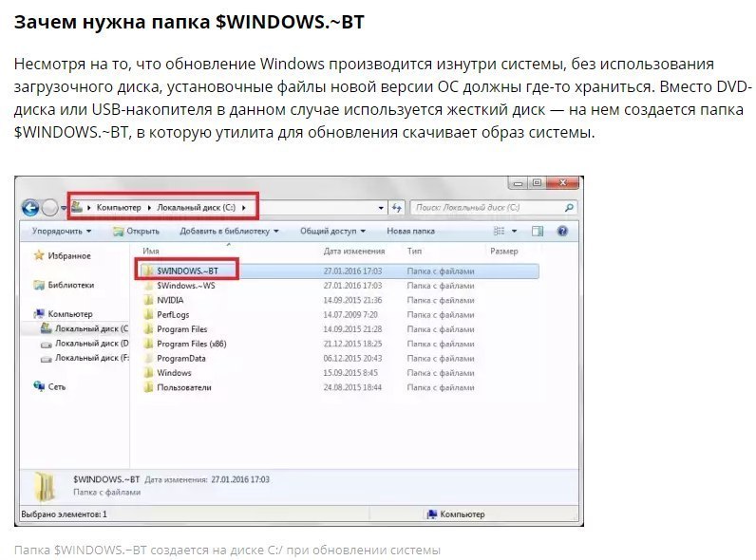Click the Windows folder icon
Viewport: 756px width, 560px height.
(148, 372)
